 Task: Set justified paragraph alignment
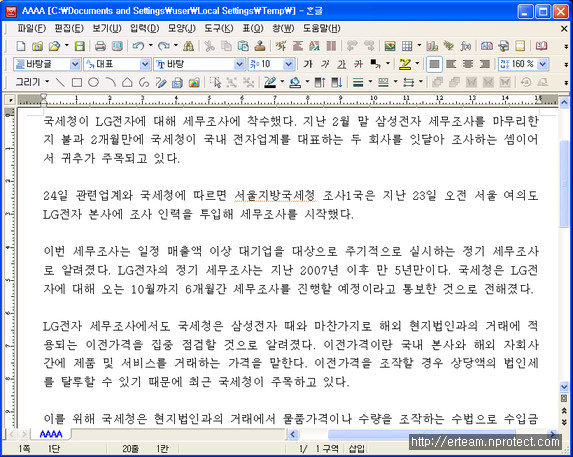434,64
